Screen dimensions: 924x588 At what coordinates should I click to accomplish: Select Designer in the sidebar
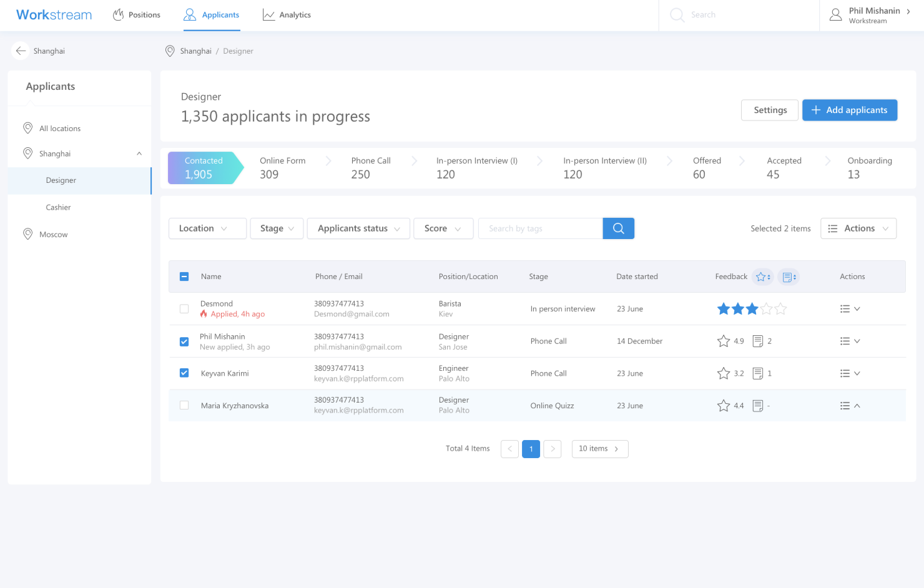(79, 180)
